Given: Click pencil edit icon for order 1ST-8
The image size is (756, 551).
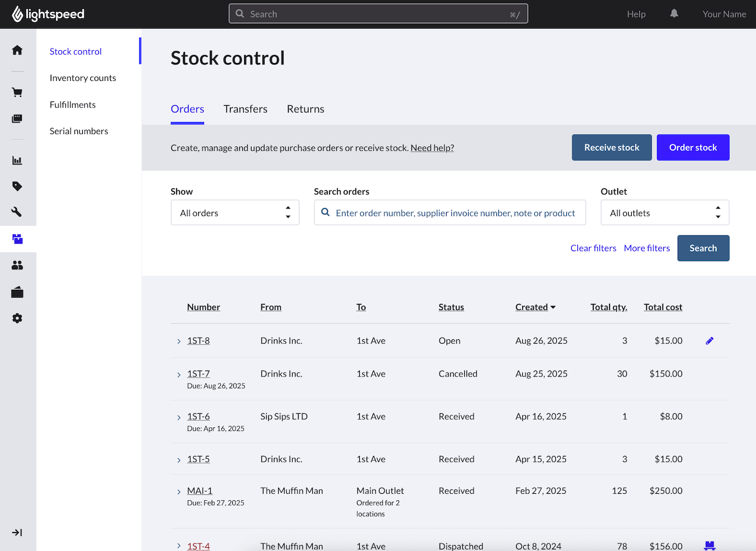Looking at the screenshot, I should coord(710,341).
